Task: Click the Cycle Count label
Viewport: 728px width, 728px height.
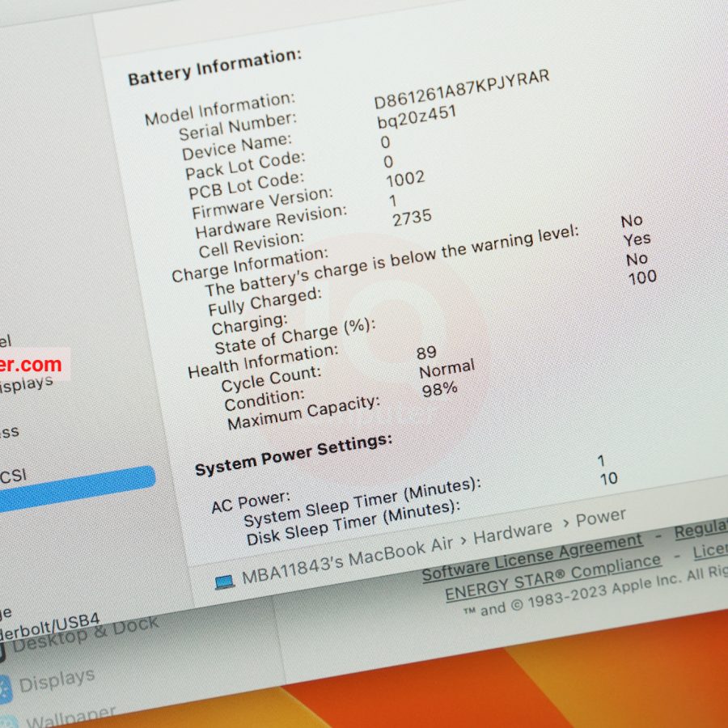Action: pyautogui.click(x=271, y=379)
